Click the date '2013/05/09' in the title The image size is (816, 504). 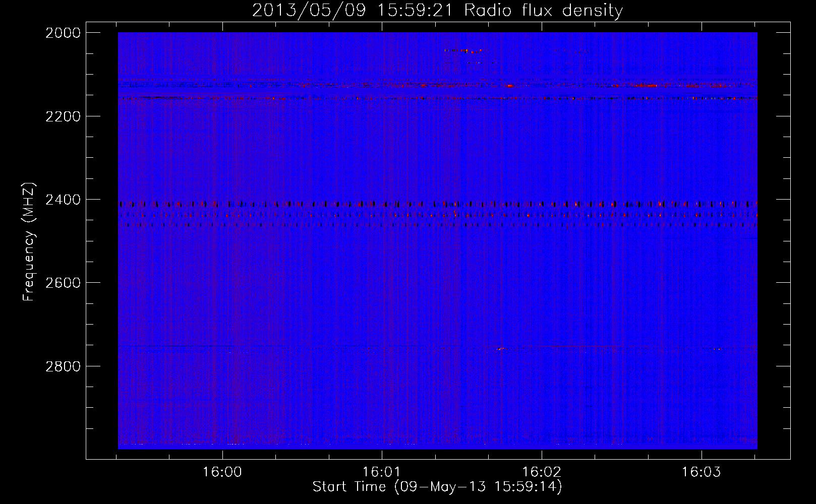[309, 10]
